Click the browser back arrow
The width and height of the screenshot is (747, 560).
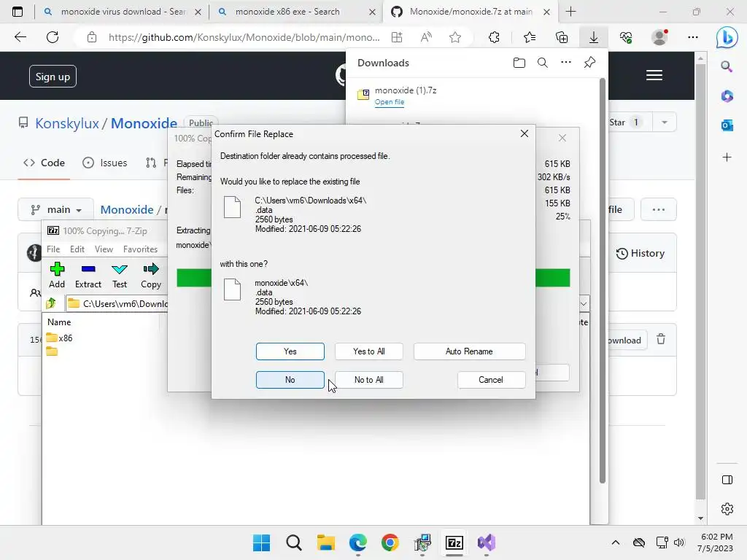click(20, 37)
